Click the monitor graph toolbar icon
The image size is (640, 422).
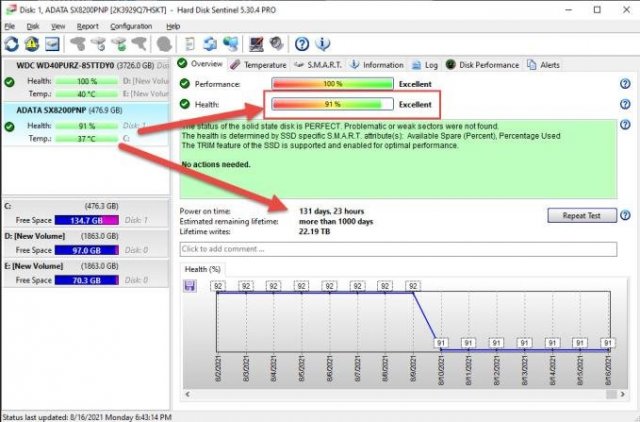pos(255,44)
